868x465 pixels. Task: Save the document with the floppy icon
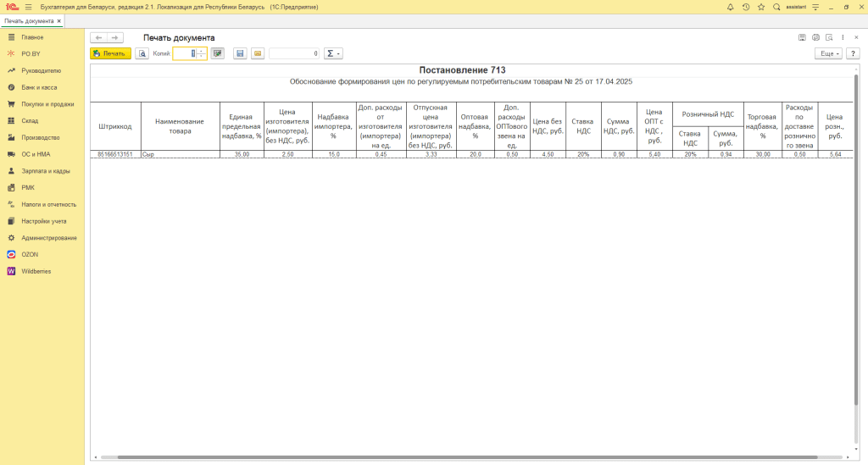240,53
